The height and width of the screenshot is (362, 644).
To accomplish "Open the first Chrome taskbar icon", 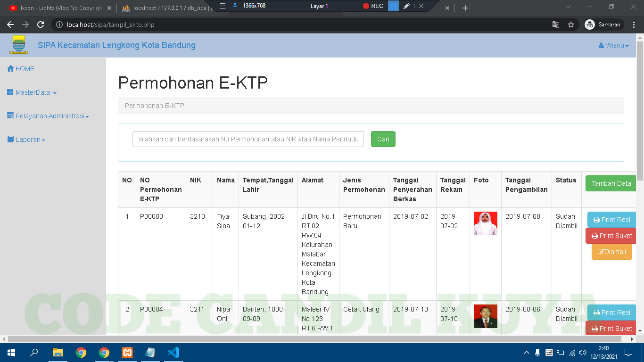I will pos(81,352).
